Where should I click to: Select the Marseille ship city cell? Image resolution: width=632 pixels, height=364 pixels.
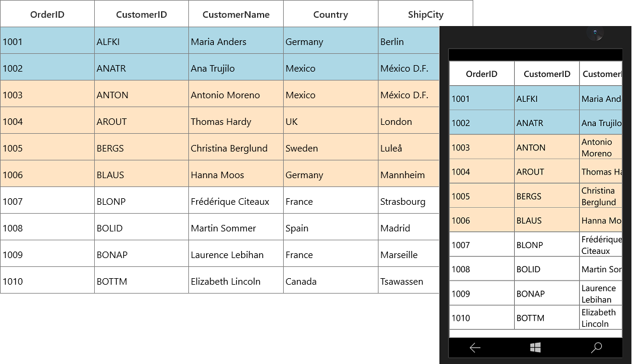tap(409, 253)
